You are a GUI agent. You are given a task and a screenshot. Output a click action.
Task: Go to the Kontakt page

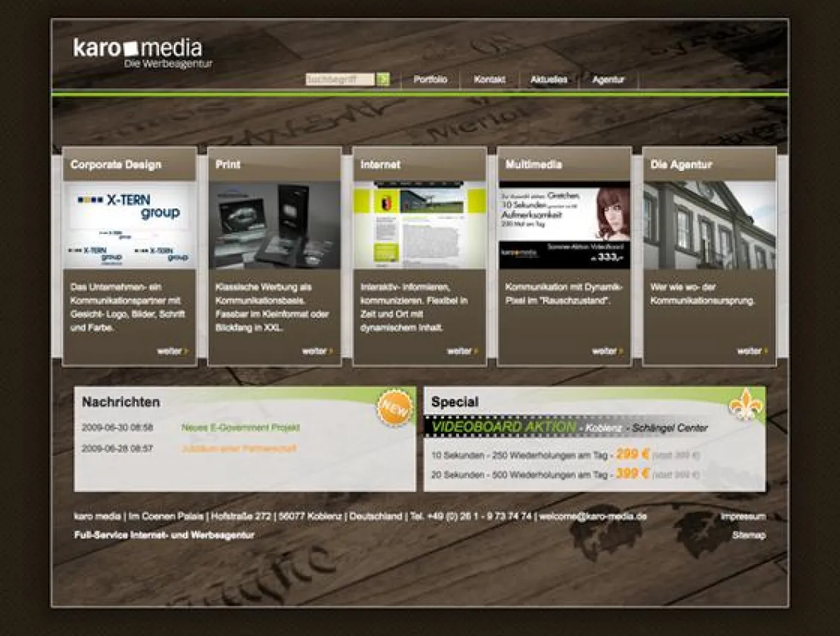click(x=489, y=80)
